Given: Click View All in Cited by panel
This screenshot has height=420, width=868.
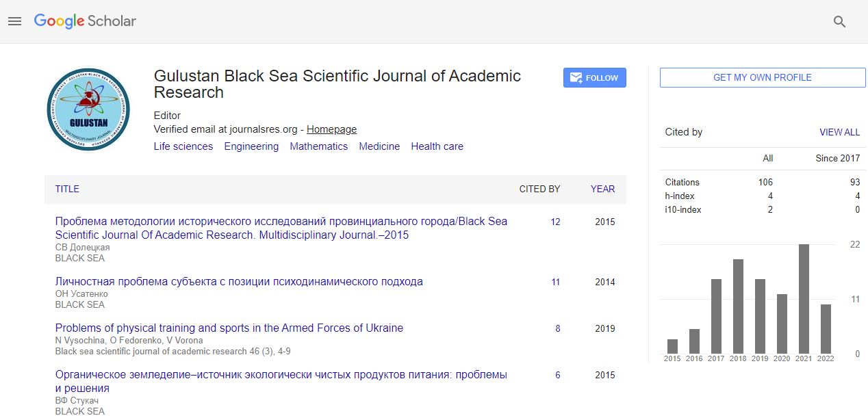Looking at the screenshot, I should coord(839,132).
